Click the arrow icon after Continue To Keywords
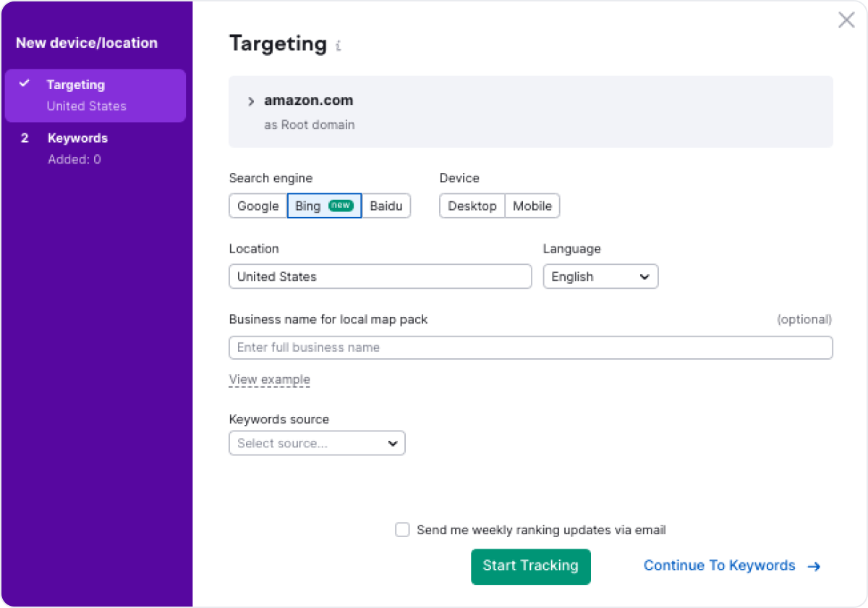 point(813,566)
